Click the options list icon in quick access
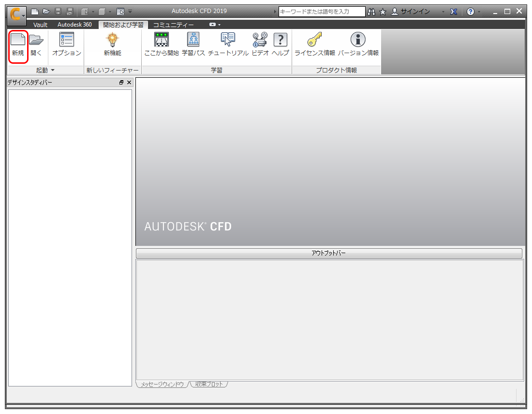Image resolution: width=532 pixels, height=414 pixels. [x=120, y=12]
